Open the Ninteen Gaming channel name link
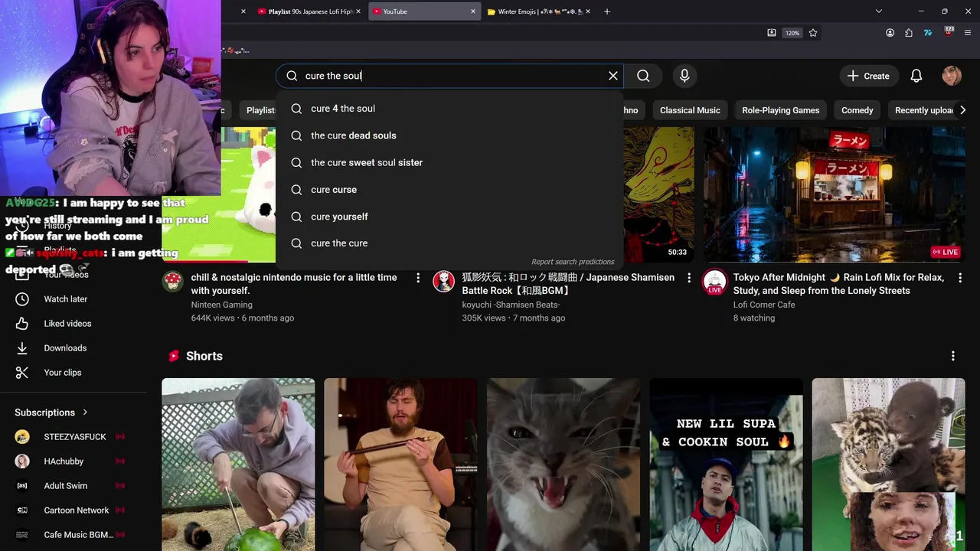The width and height of the screenshot is (980, 551). click(221, 305)
